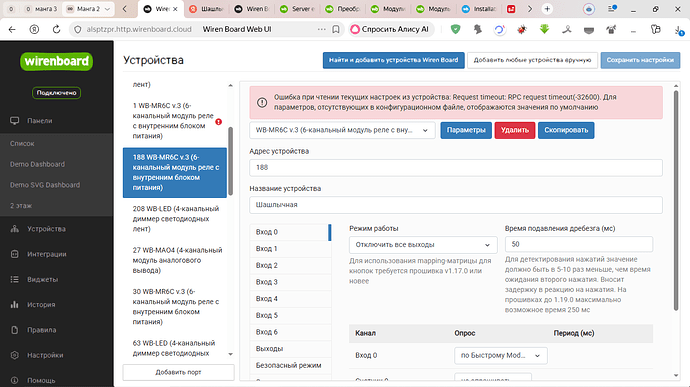Open Правила in the sidebar
The width and height of the screenshot is (690, 387).
tap(41, 330)
